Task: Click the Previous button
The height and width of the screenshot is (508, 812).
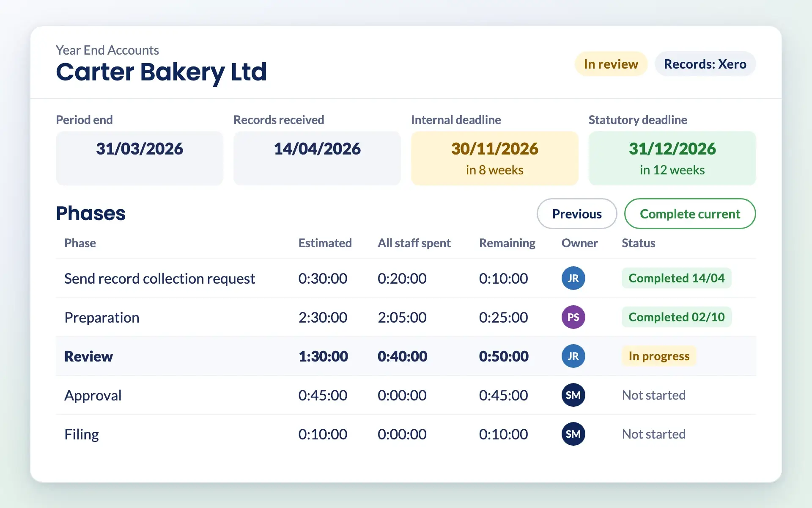Action: click(577, 214)
